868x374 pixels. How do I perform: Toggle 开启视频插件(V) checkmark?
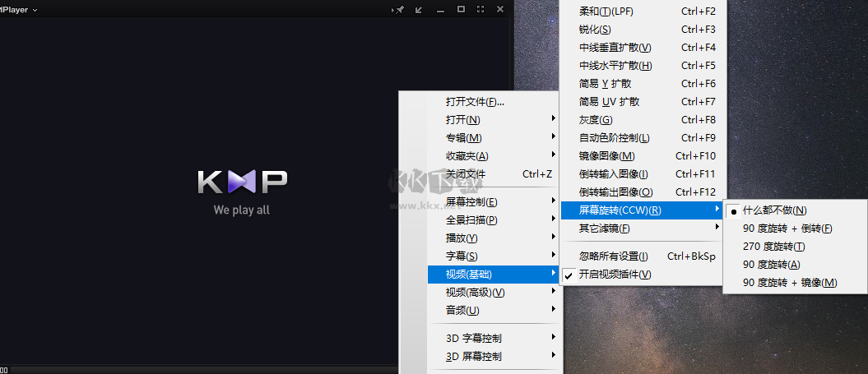(614, 275)
